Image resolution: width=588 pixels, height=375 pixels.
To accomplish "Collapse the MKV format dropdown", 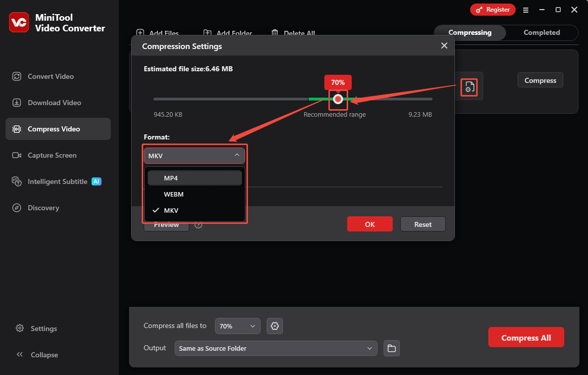I will click(x=237, y=155).
